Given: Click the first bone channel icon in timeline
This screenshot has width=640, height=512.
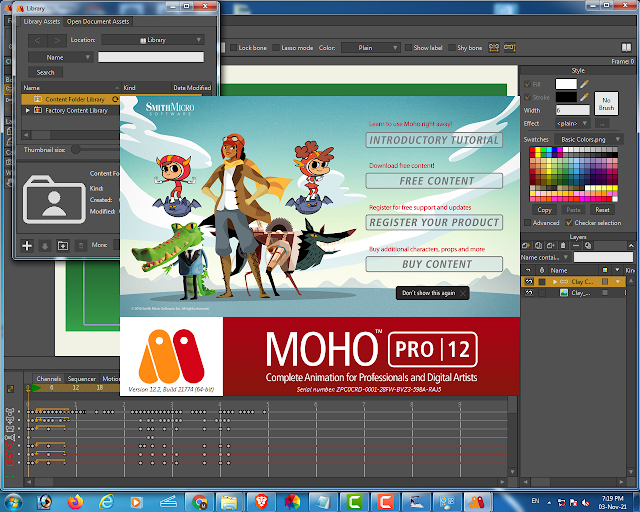Looking at the screenshot, I should click(x=10, y=412).
